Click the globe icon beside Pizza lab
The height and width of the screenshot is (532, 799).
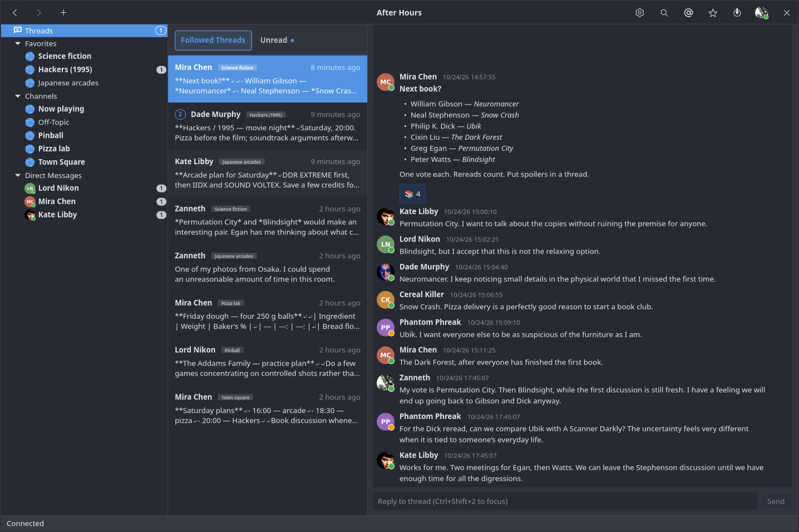(30, 149)
